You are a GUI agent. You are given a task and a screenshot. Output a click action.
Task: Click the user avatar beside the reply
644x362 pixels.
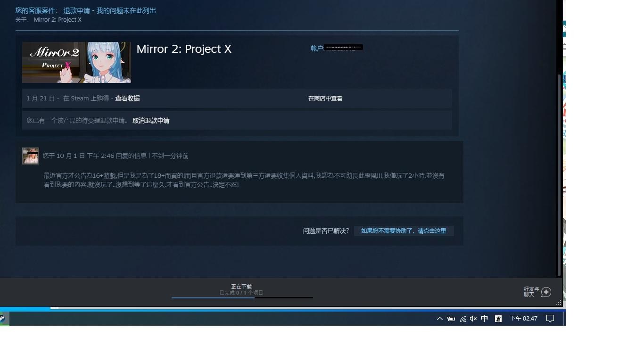click(x=30, y=156)
